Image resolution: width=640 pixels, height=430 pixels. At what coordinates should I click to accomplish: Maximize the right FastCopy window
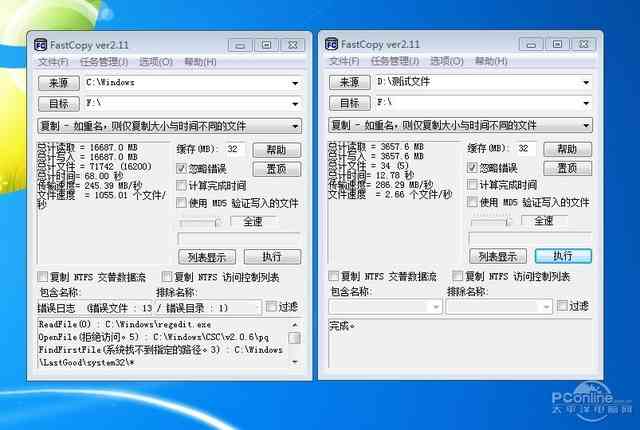[x=558, y=44]
